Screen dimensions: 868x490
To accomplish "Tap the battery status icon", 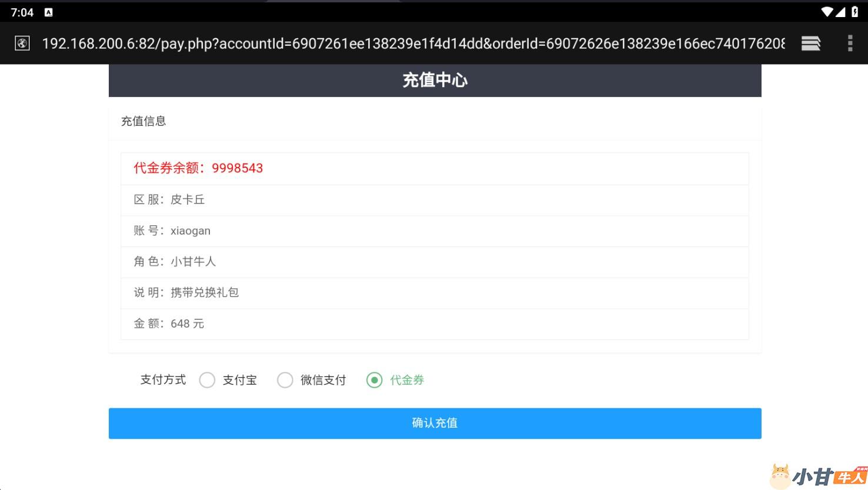I will click(x=854, y=12).
